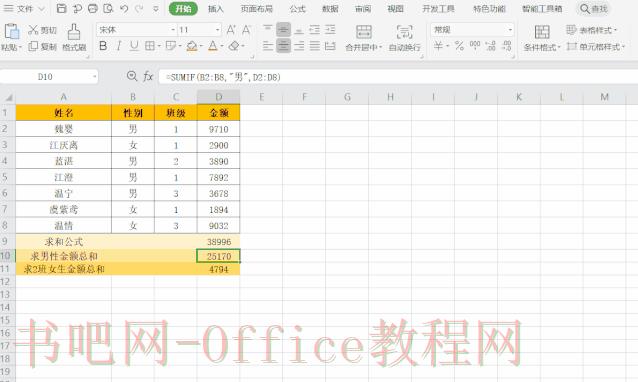Open the number format dropdown
638x382 pixels.
tap(510, 30)
